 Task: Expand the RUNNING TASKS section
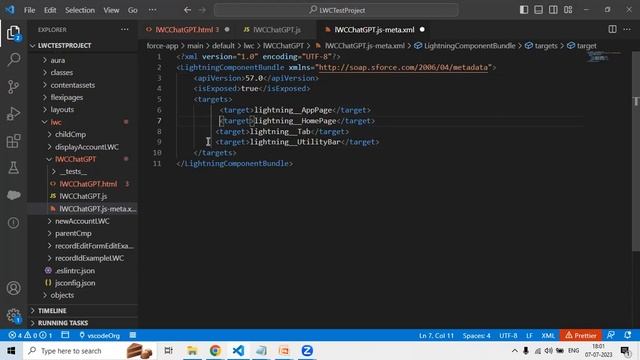tap(63, 323)
